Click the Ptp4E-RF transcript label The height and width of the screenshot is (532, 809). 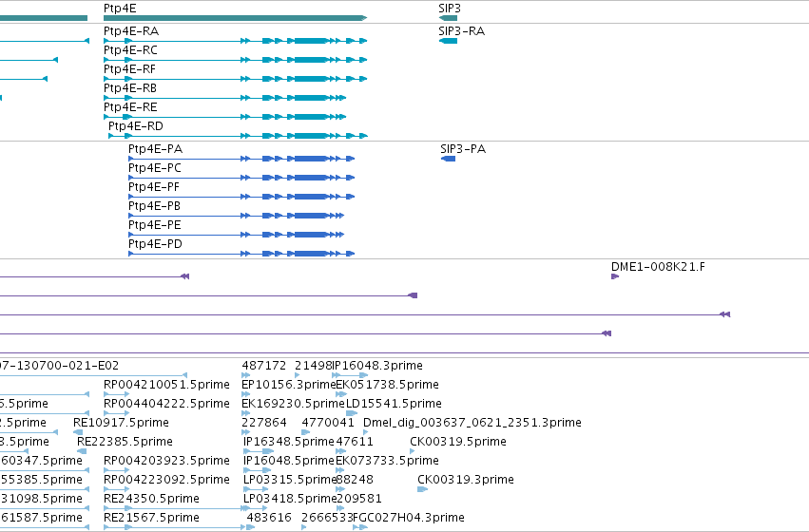[x=129, y=69]
